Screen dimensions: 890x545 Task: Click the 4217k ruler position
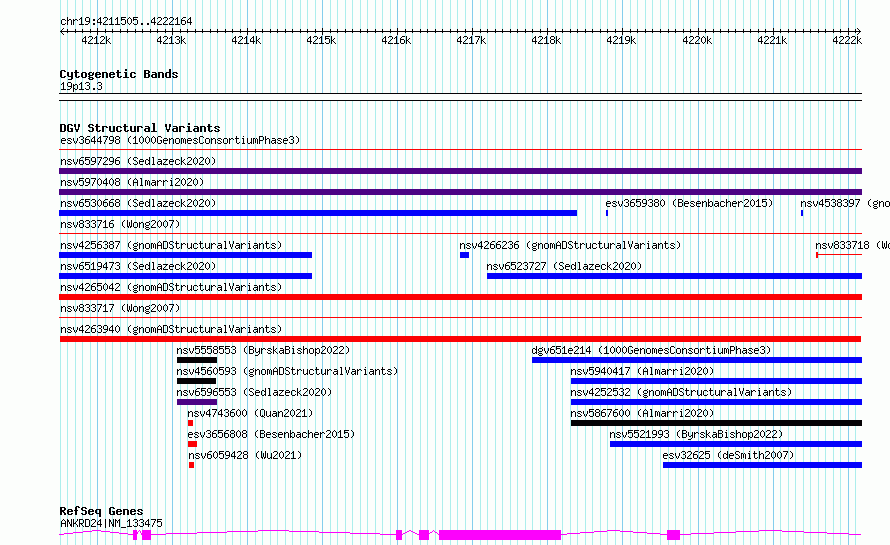471,40
